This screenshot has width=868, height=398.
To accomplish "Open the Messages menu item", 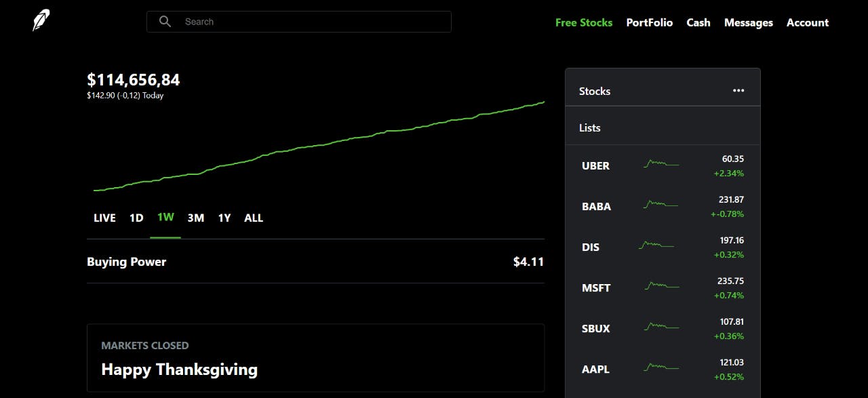I will coord(749,22).
